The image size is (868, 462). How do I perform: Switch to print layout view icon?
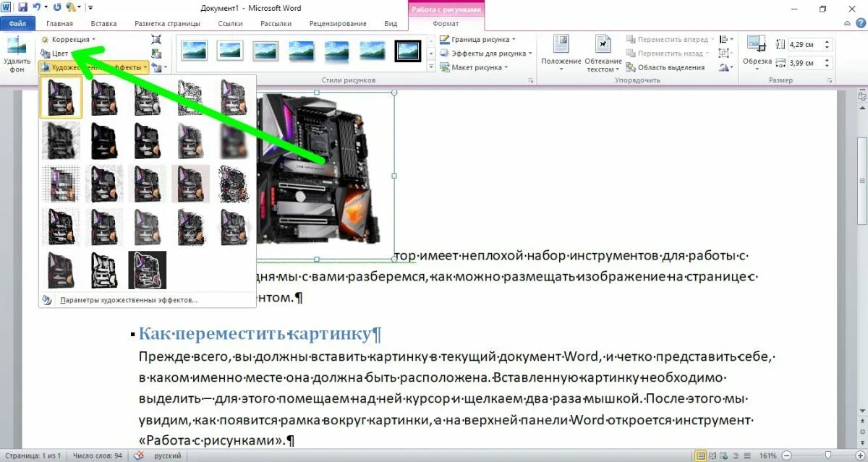[x=700, y=455]
